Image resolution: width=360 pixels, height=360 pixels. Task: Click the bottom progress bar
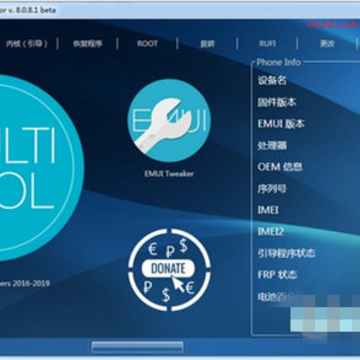137,346
